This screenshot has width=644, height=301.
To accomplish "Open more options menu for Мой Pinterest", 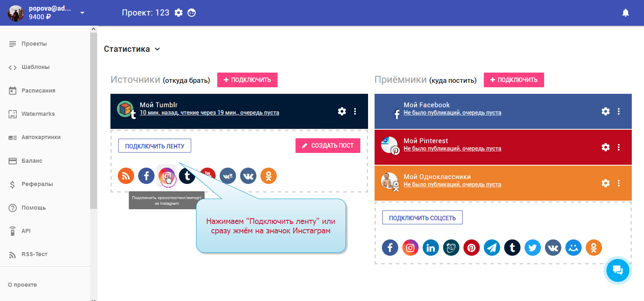I will (619, 147).
